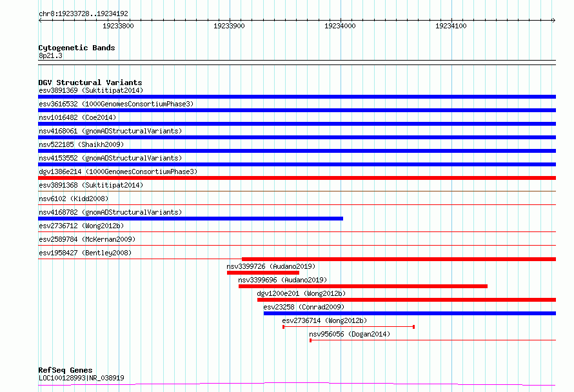
Task: Select the blue bar under nsv4153552
Action: (297, 164)
